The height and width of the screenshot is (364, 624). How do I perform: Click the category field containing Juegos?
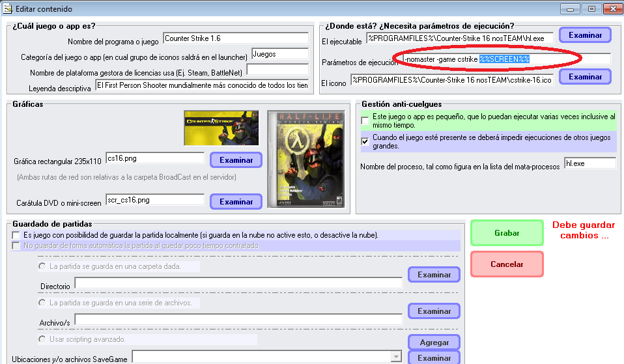tap(280, 53)
